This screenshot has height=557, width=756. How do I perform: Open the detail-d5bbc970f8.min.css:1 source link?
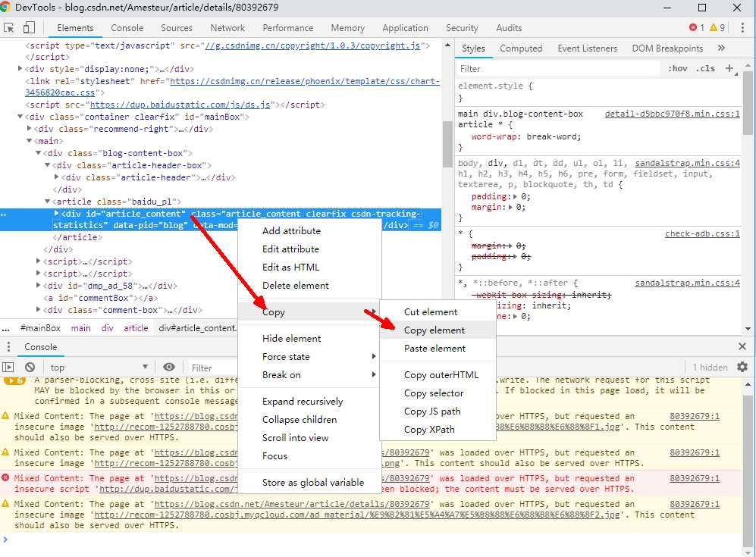click(x=672, y=114)
